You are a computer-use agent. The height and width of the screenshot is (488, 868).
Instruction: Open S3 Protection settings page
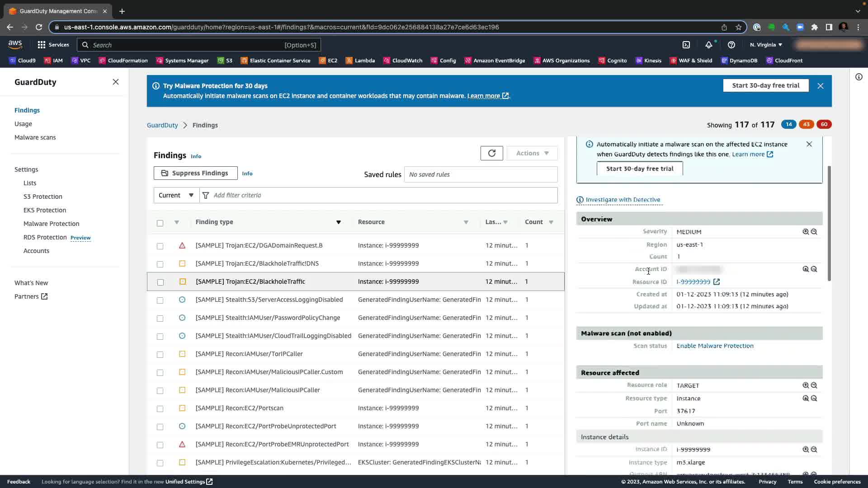pyautogui.click(x=42, y=197)
